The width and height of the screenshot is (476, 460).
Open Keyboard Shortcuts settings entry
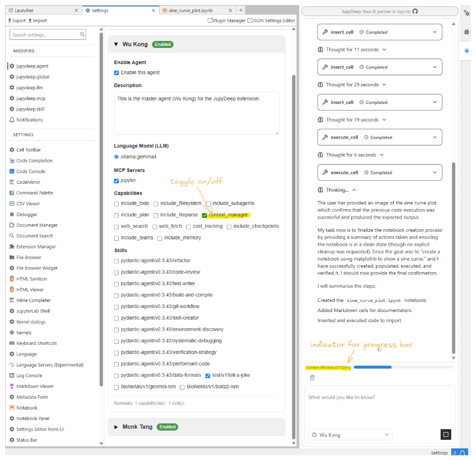tap(33, 343)
